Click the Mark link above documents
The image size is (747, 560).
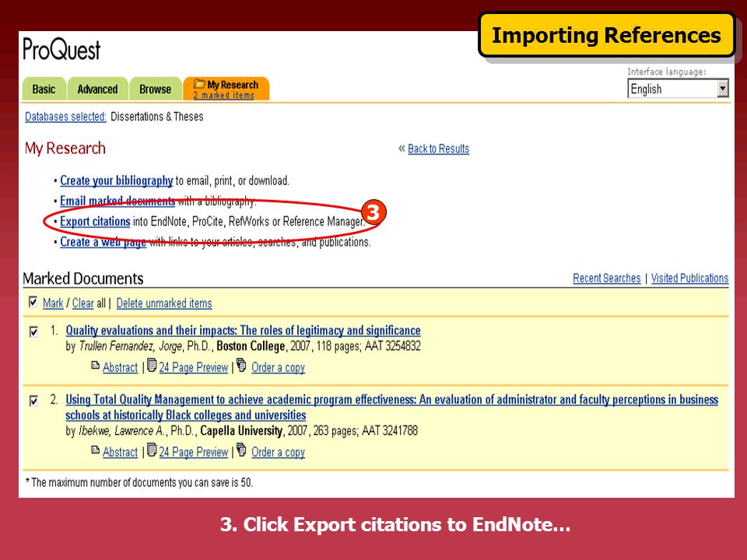53,303
